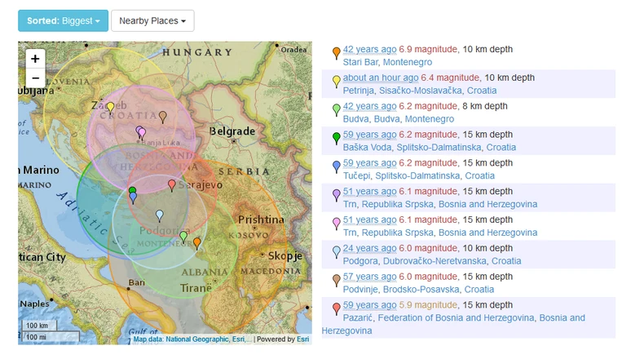Select the yellow marker near Zagreb on the map
Viewport: 644px width, 359px height.
(110, 108)
